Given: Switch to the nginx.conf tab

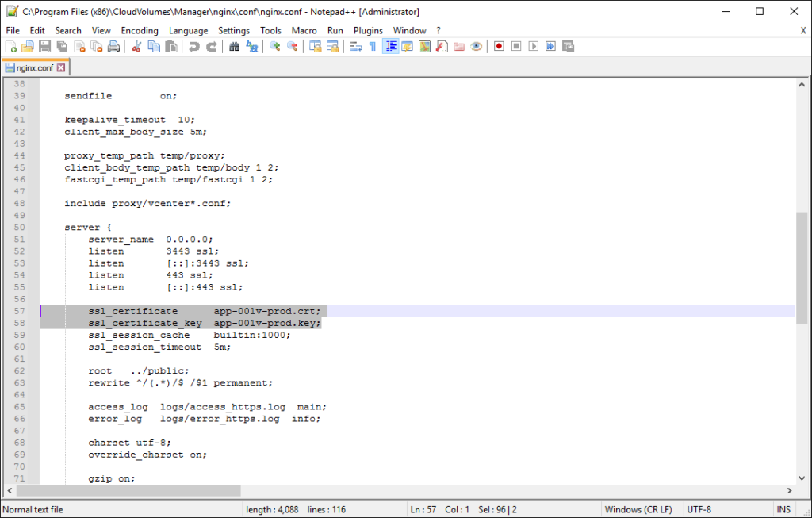Looking at the screenshot, I should click(35, 68).
